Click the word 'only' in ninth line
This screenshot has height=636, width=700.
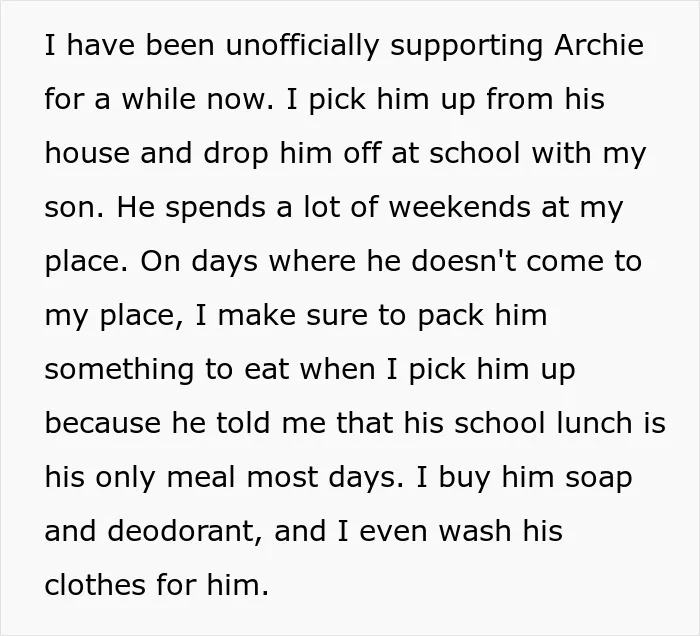[125, 479]
